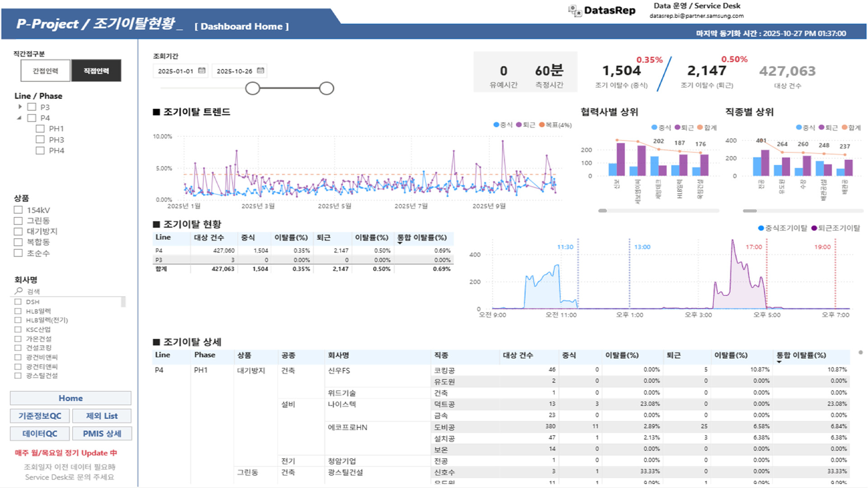The height and width of the screenshot is (488, 868).
Task: Switch to the 간접인력 tab
Action: pyautogui.click(x=44, y=70)
